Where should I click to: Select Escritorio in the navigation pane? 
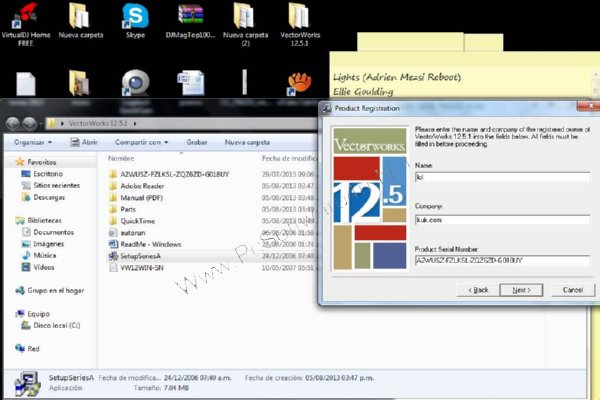[x=42, y=174]
